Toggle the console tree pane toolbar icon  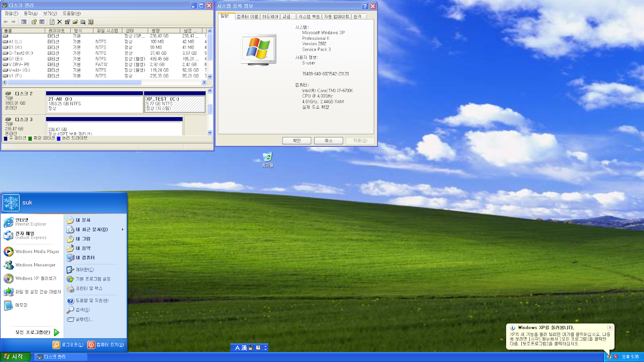point(24,22)
